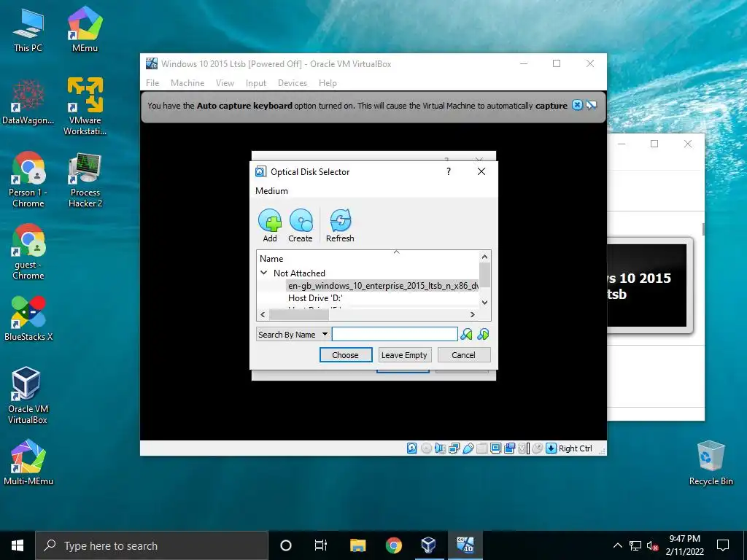
Task: Open Task View on taskbar
Action: tap(321, 545)
